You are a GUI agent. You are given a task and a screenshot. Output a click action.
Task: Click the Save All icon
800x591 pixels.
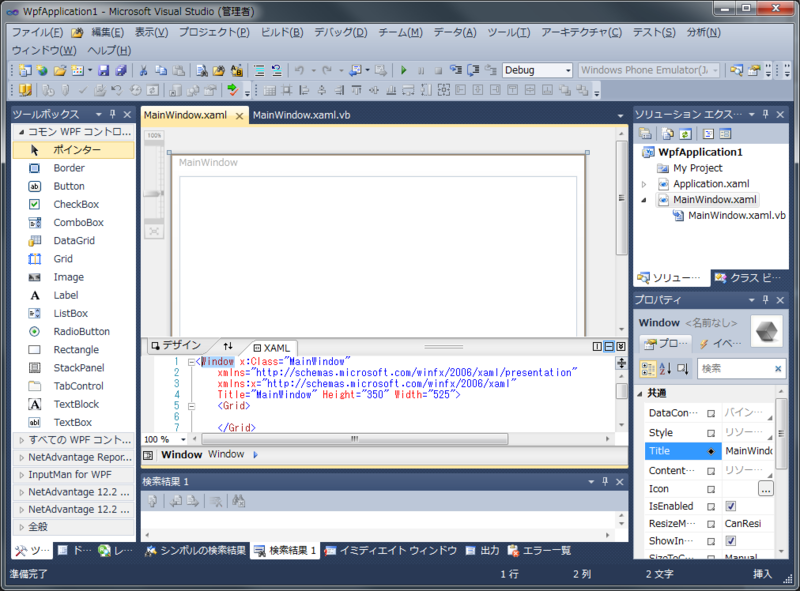120,70
